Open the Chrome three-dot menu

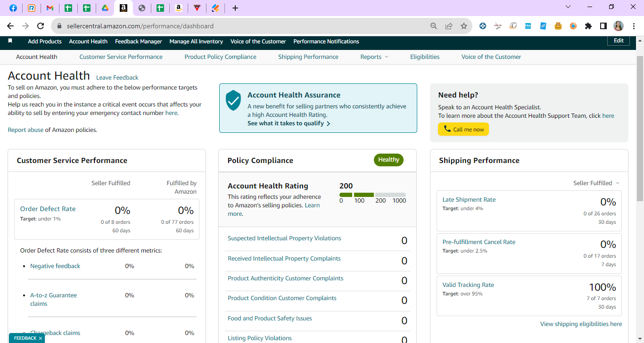[634, 26]
